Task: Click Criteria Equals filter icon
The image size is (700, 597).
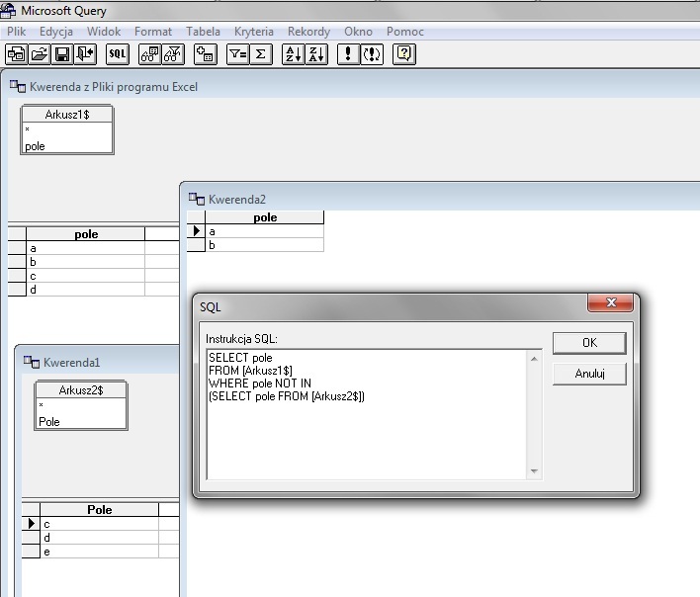Action: [238, 54]
